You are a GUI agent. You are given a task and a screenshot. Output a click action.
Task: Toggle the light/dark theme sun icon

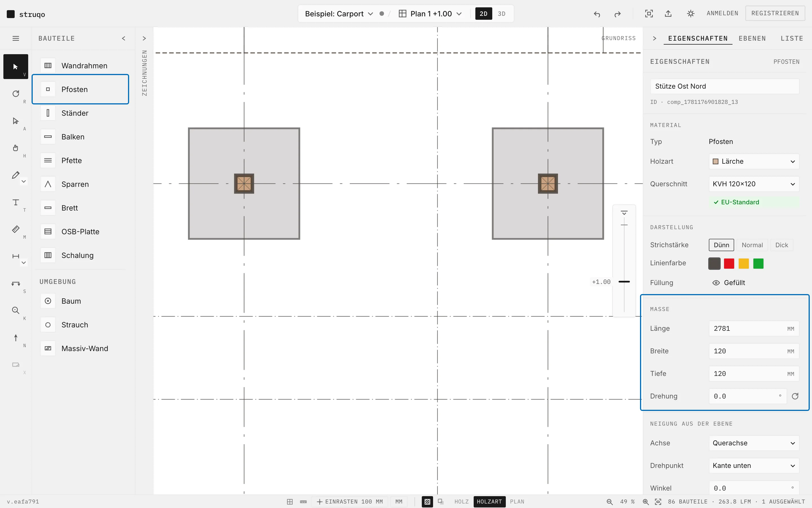click(x=690, y=14)
